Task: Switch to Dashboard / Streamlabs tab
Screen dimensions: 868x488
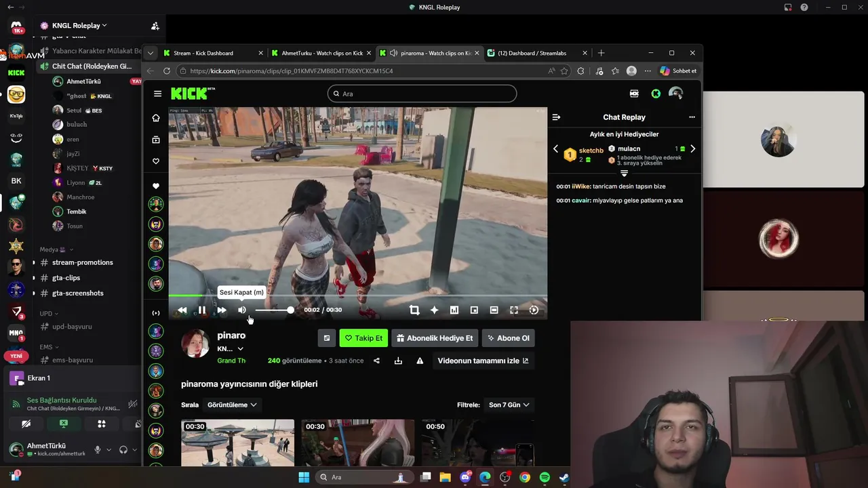Action: 538,53
